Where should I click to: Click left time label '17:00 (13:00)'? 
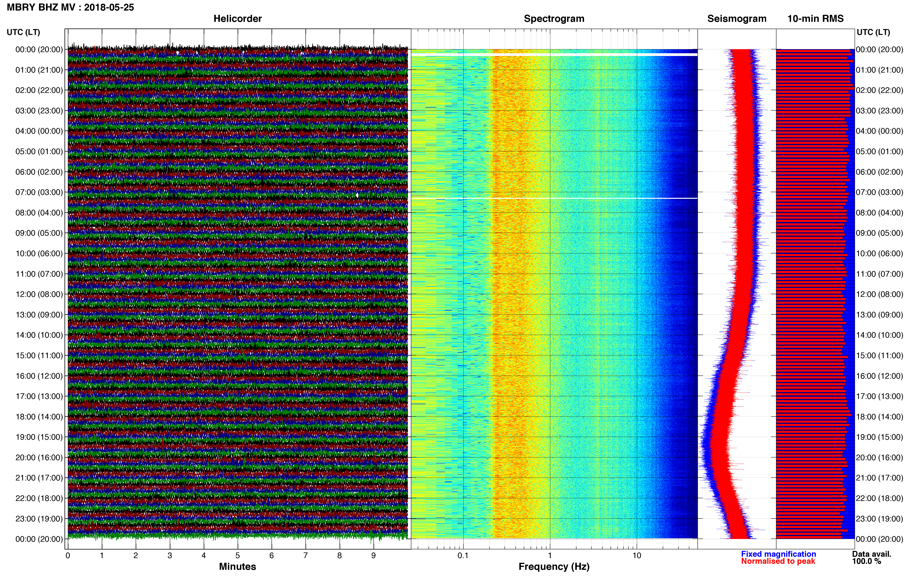point(39,396)
